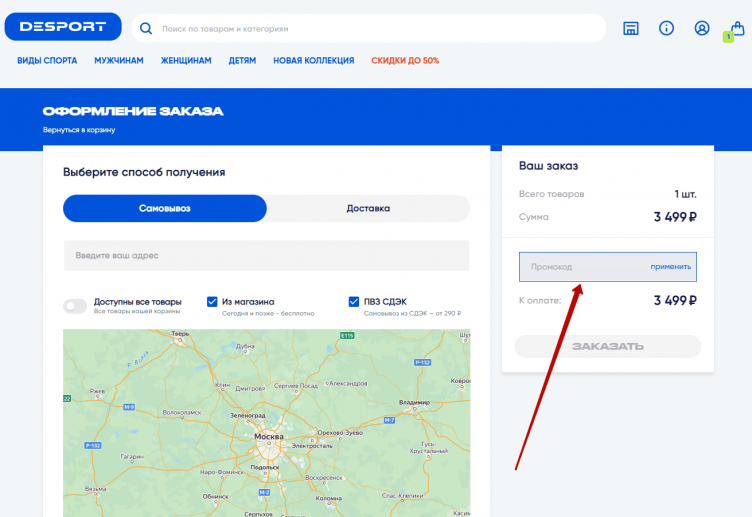Go to 'Новая коллекция' section
The height and width of the screenshot is (517, 752).
(x=313, y=61)
